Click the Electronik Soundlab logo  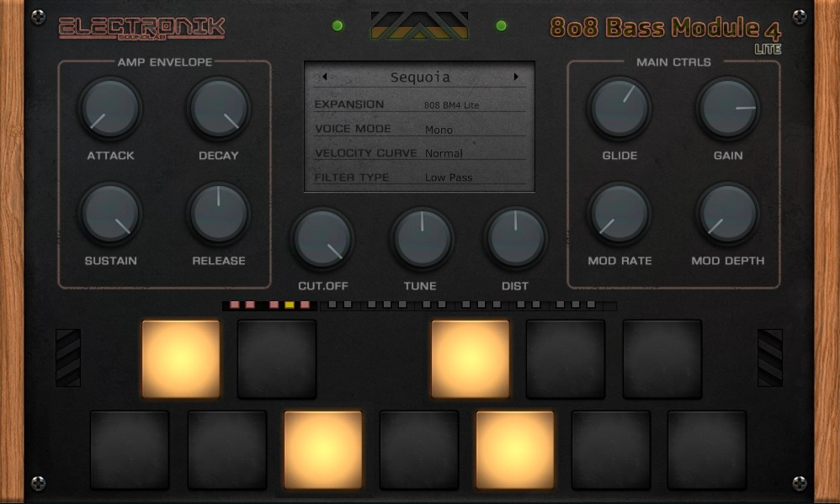coord(140,26)
